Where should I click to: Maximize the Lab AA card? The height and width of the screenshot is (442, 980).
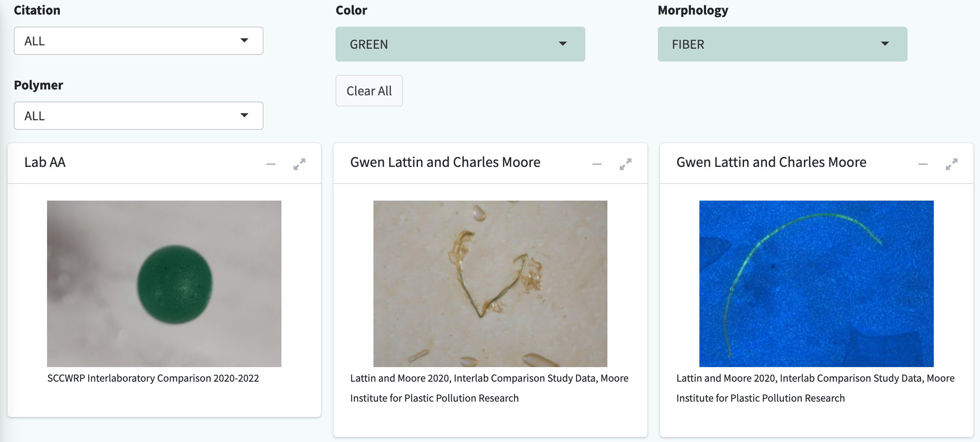[x=299, y=164]
